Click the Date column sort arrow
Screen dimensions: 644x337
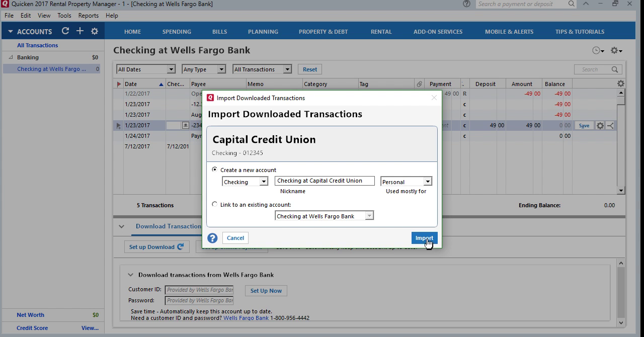(161, 84)
